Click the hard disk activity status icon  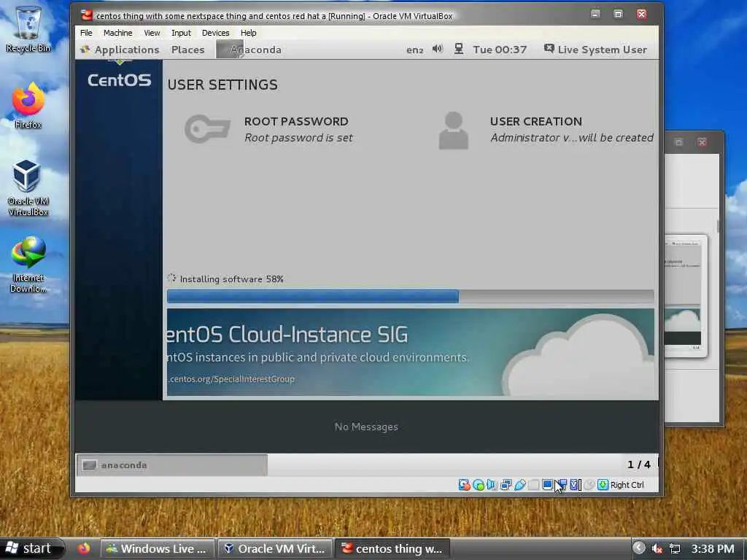click(x=464, y=485)
